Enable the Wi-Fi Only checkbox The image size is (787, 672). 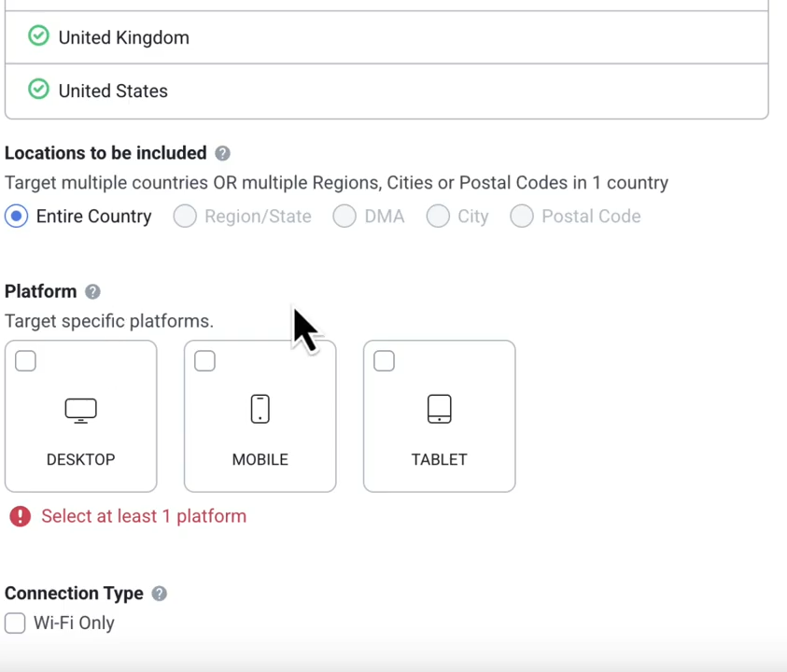(15, 623)
